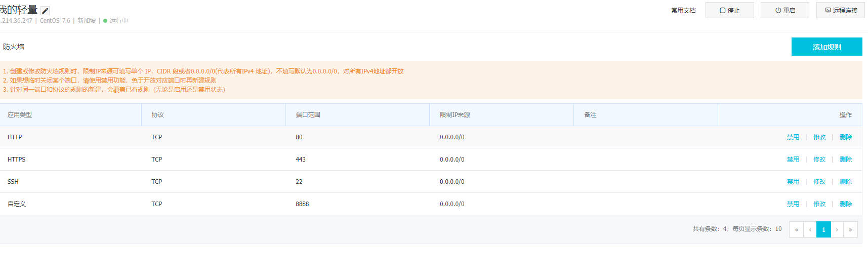Viewport: 868px width, 275px height.
Task: Go to next page with › button
Action: [x=837, y=229]
